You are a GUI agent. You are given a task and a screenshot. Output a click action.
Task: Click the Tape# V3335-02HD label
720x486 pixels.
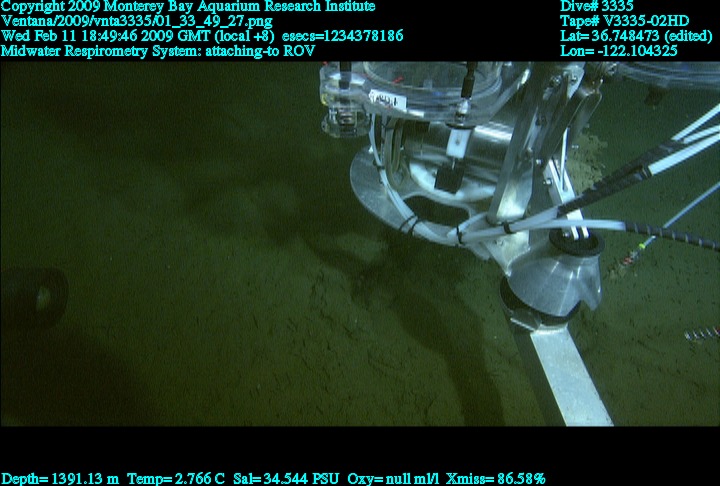(624, 21)
